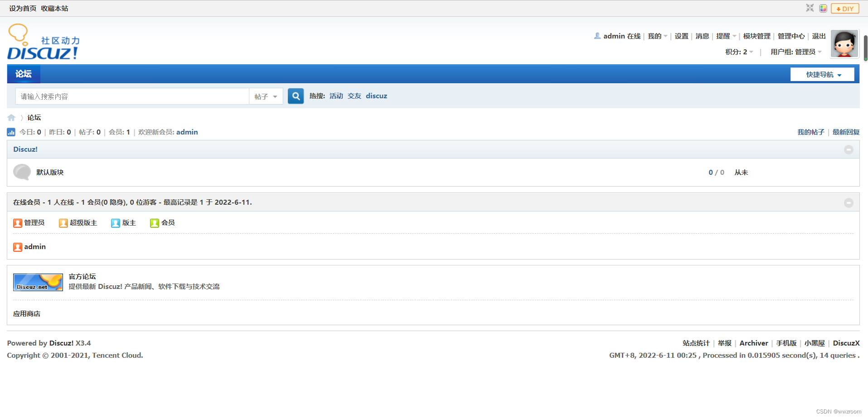Click 收藏本站 link
The height and width of the screenshot is (418, 868).
[x=54, y=9]
